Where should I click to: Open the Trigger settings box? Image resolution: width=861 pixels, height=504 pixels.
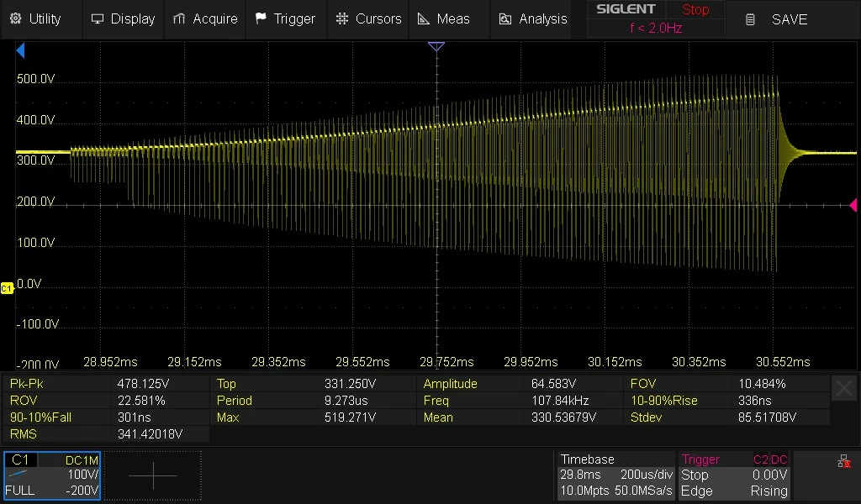click(734, 475)
